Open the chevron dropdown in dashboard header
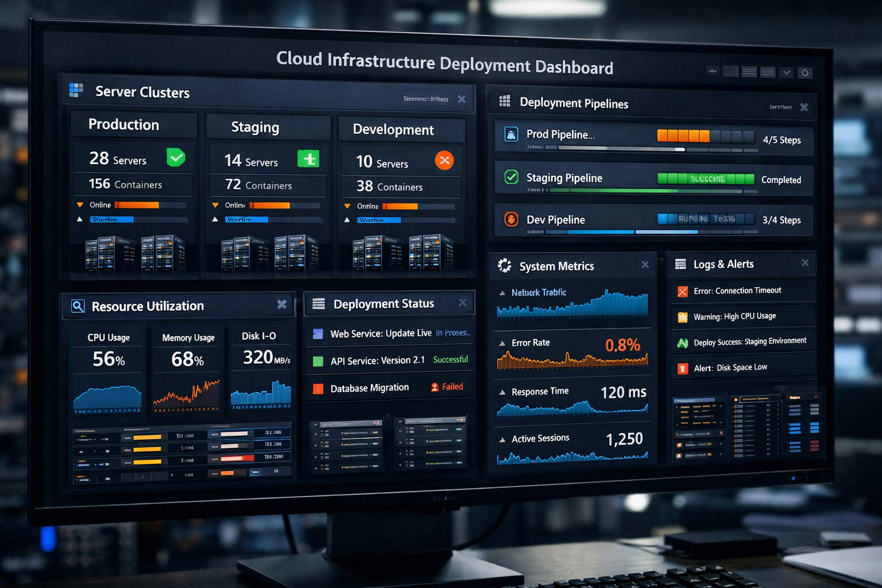This screenshot has height=588, width=882. pos(787,72)
